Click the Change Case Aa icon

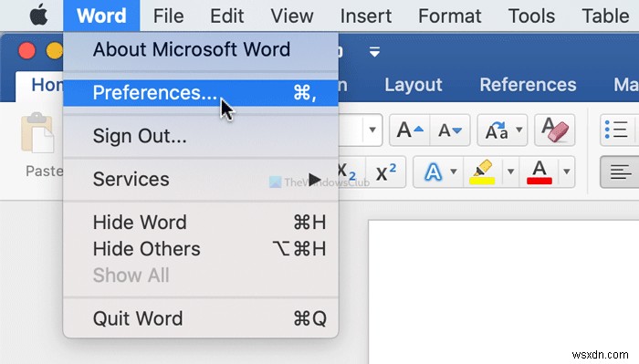pos(496,130)
